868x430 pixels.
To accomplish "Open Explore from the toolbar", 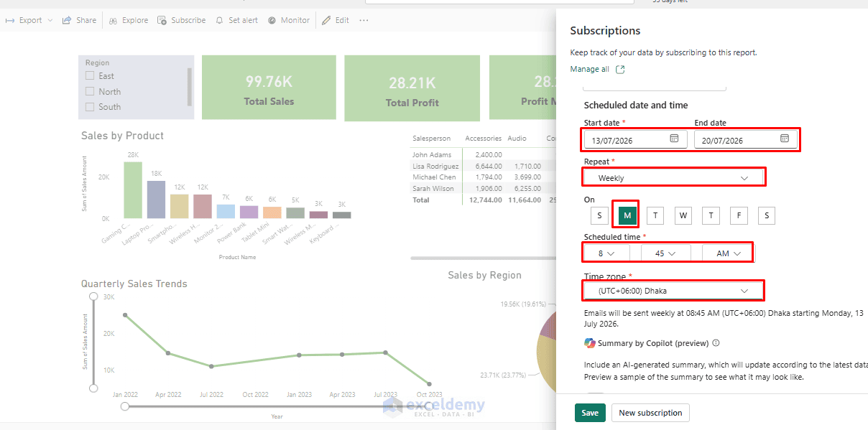I will (128, 20).
